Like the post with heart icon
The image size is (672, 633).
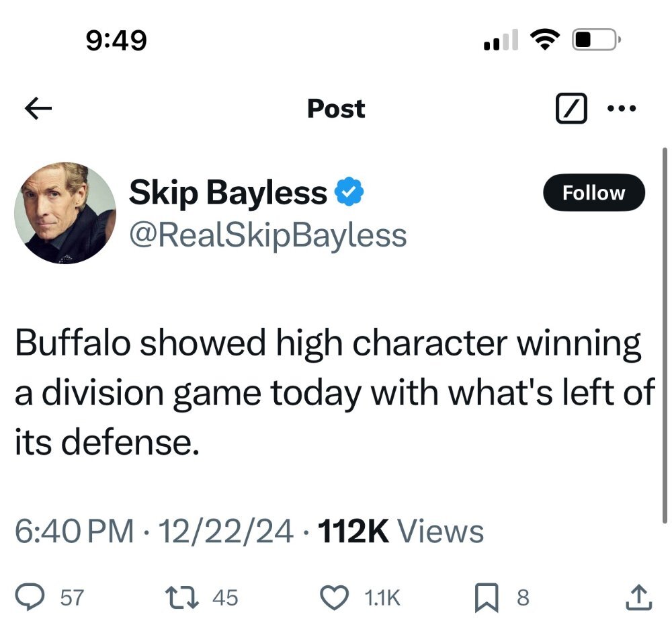[335, 597]
